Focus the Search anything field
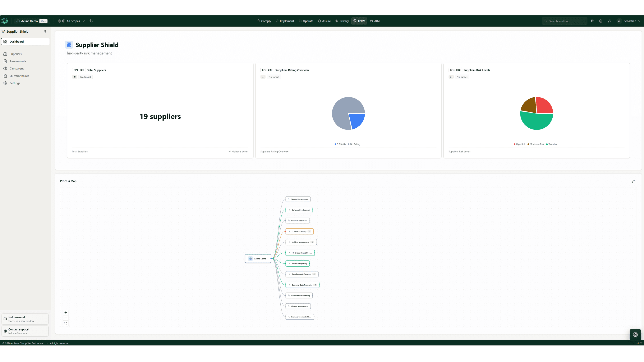 (564, 21)
